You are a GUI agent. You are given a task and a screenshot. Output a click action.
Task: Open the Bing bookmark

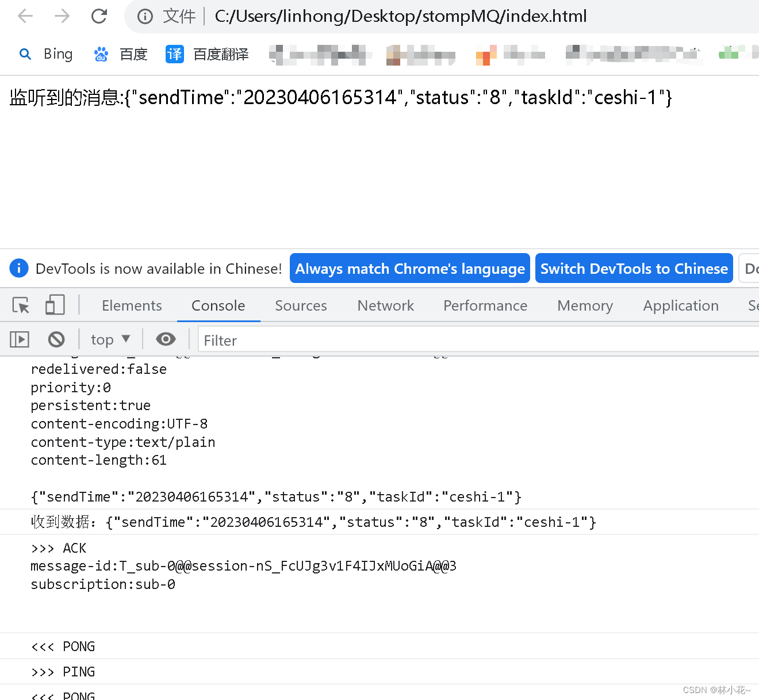pos(46,54)
